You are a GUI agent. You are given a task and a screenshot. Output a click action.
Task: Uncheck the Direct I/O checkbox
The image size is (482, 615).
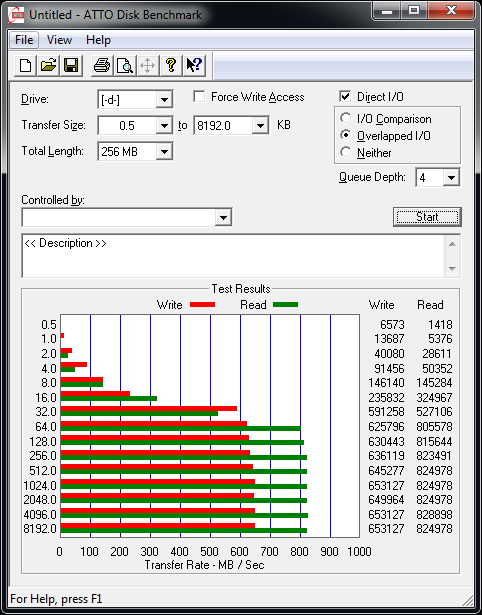pos(345,96)
